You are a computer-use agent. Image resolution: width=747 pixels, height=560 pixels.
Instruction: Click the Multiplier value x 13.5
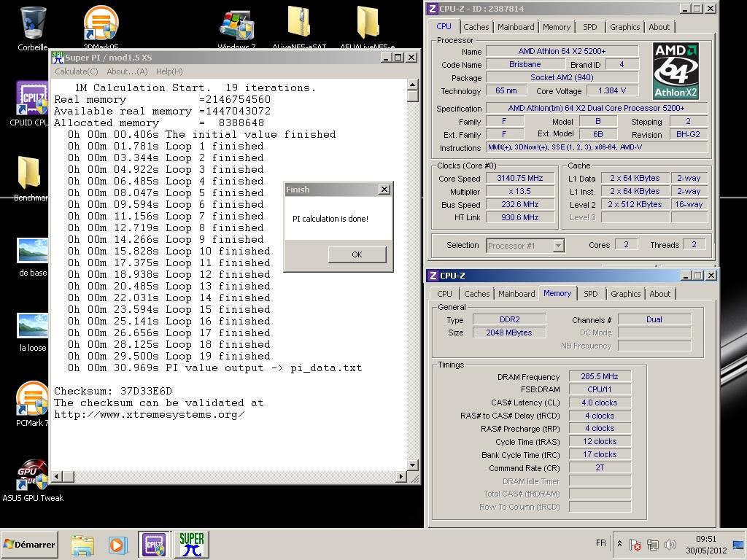click(x=520, y=192)
